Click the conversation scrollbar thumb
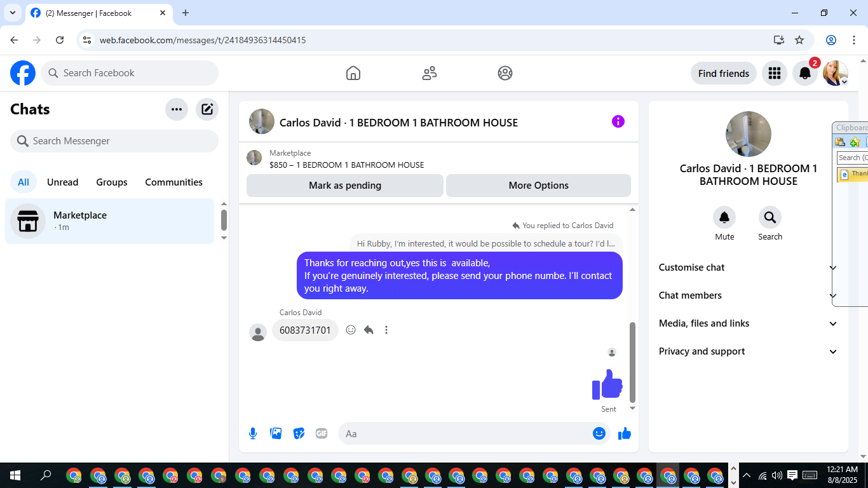The height and width of the screenshot is (488, 868). point(632,362)
